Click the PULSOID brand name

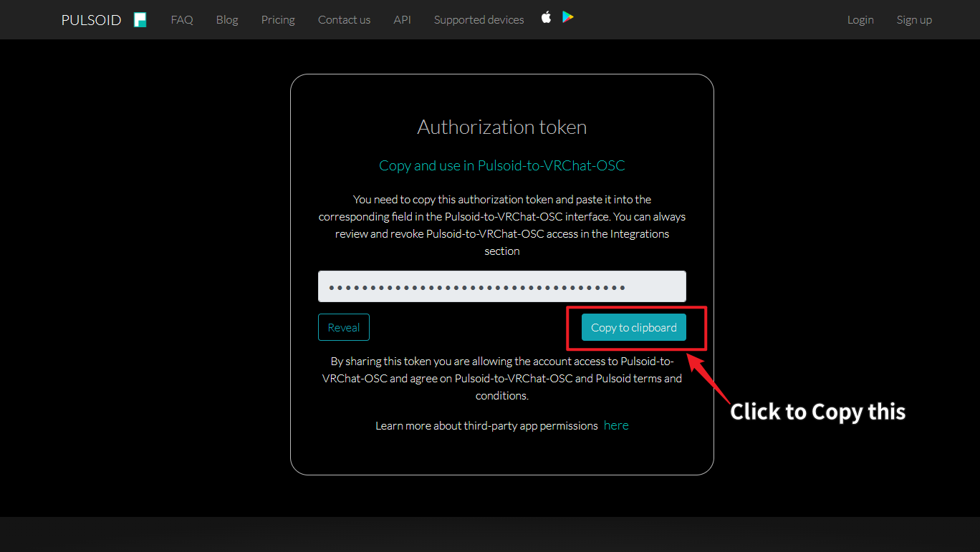coord(91,20)
